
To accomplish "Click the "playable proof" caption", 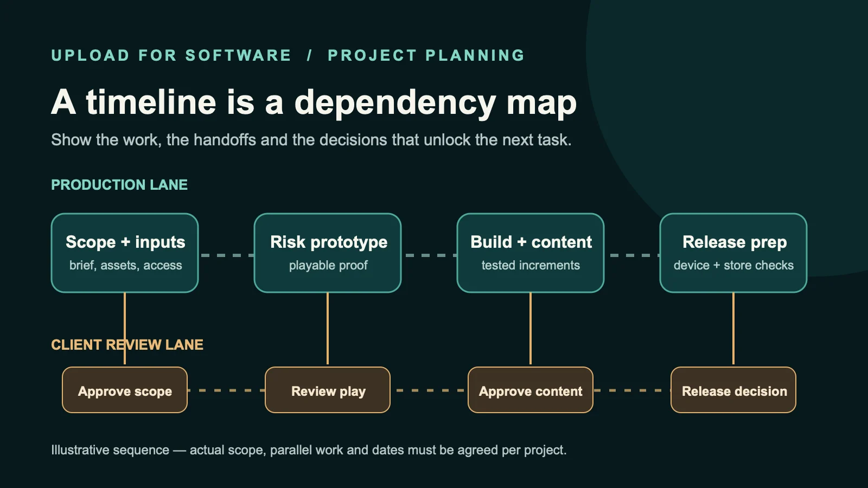I will pyautogui.click(x=328, y=265).
